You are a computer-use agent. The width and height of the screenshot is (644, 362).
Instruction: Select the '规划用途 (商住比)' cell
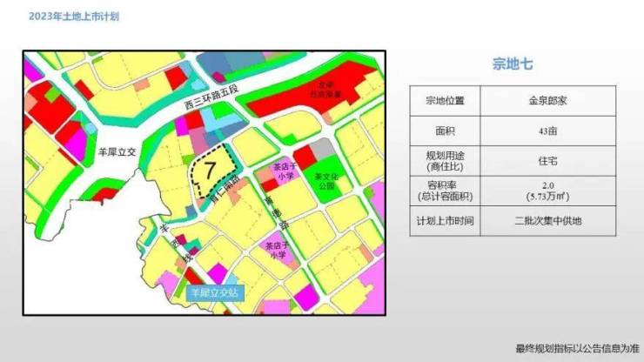coord(445,161)
